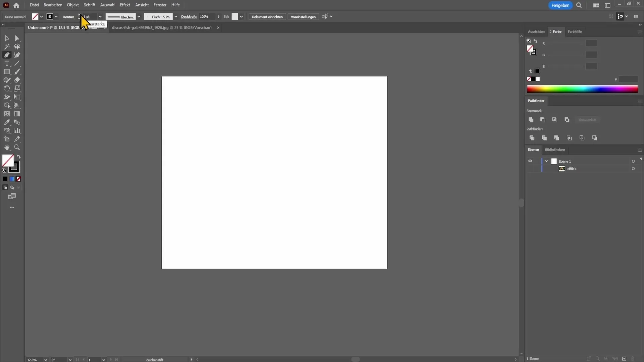The height and width of the screenshot is (362, 644).
Task: Click the Kontur label link
Action: coord(69,17)
